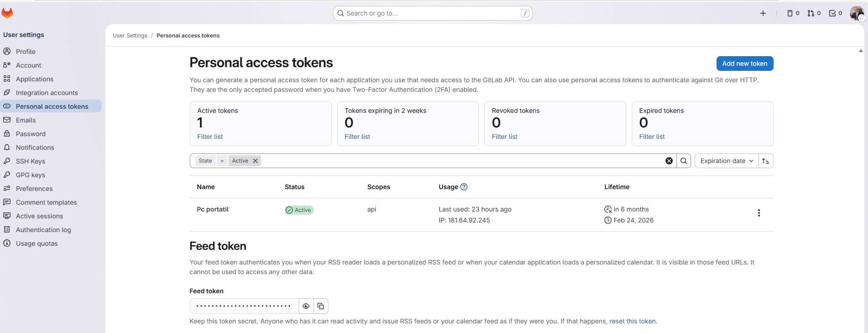Click the Add new token button
868x333 pixels.
[744, 63]
